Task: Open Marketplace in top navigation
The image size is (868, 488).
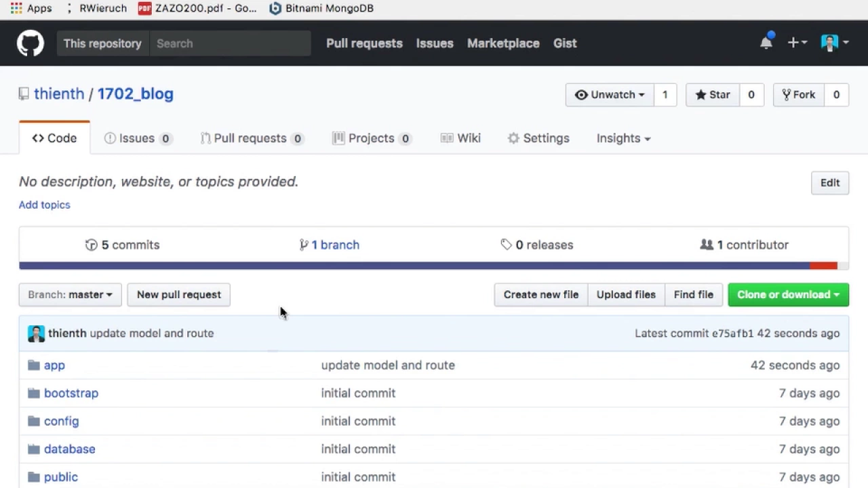Action: [x=503, y=43]
